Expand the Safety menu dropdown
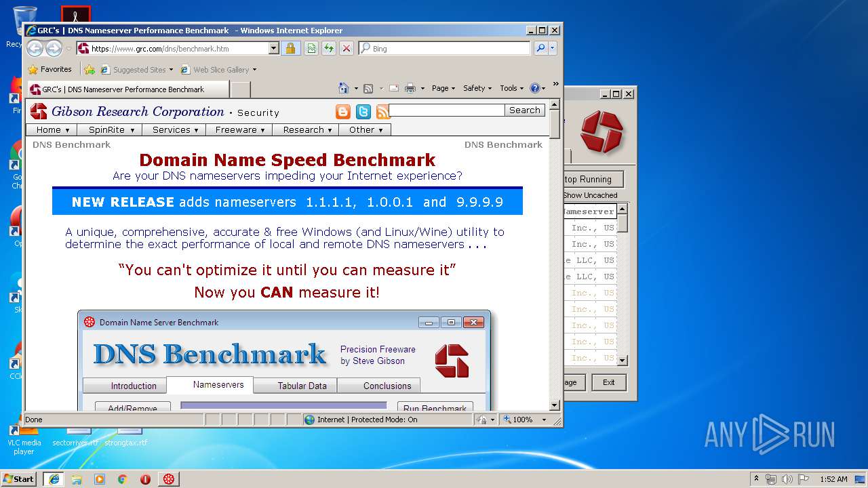Image resolution: width=868 pixels, height=488 pixels. tap(477, 88)
